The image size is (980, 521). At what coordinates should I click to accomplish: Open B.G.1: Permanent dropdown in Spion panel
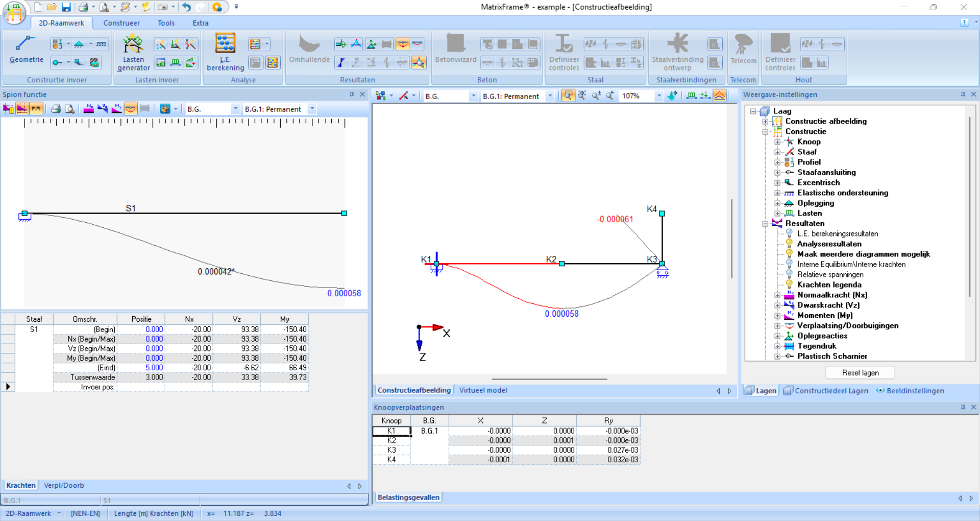(312, 109)
